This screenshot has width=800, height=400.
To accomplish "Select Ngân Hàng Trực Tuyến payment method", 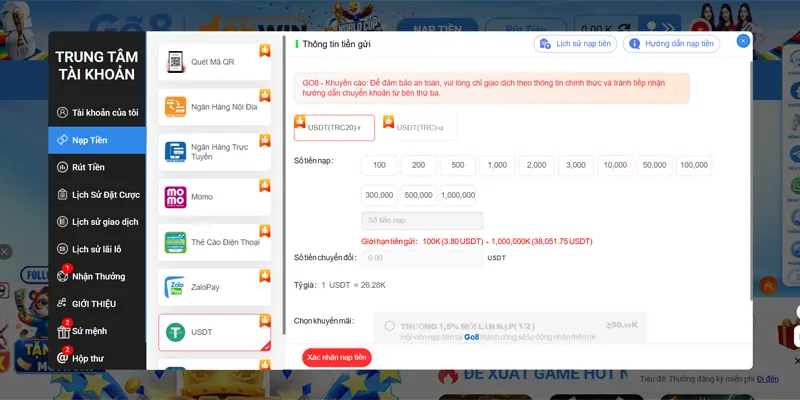I will (214, 152).
